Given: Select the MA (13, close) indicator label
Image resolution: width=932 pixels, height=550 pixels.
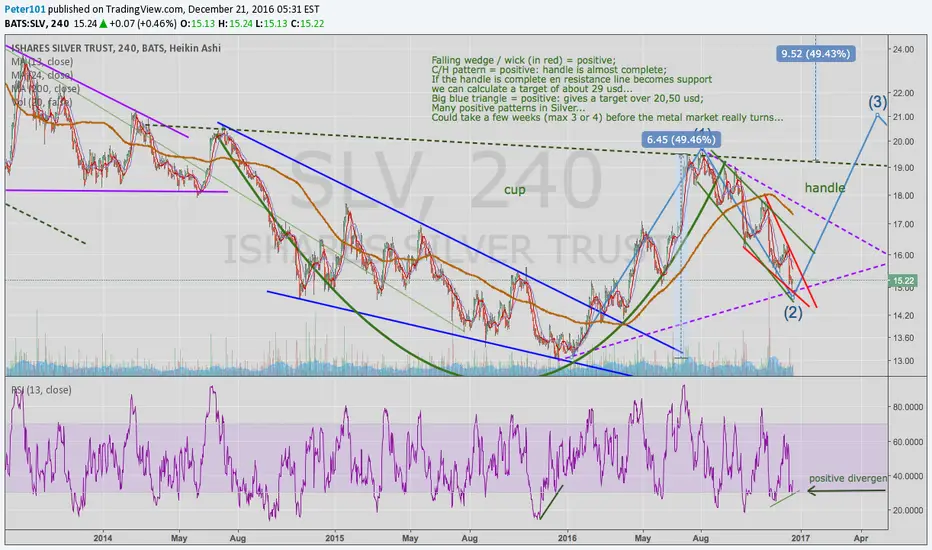Looking at the screenshot, I should tap(42, 62).
